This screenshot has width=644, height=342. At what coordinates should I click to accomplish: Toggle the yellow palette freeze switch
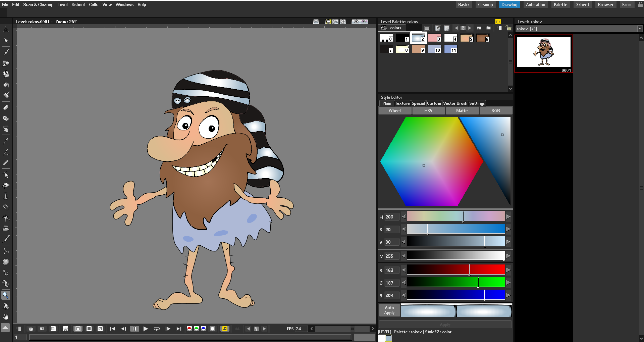pos(497,21)
